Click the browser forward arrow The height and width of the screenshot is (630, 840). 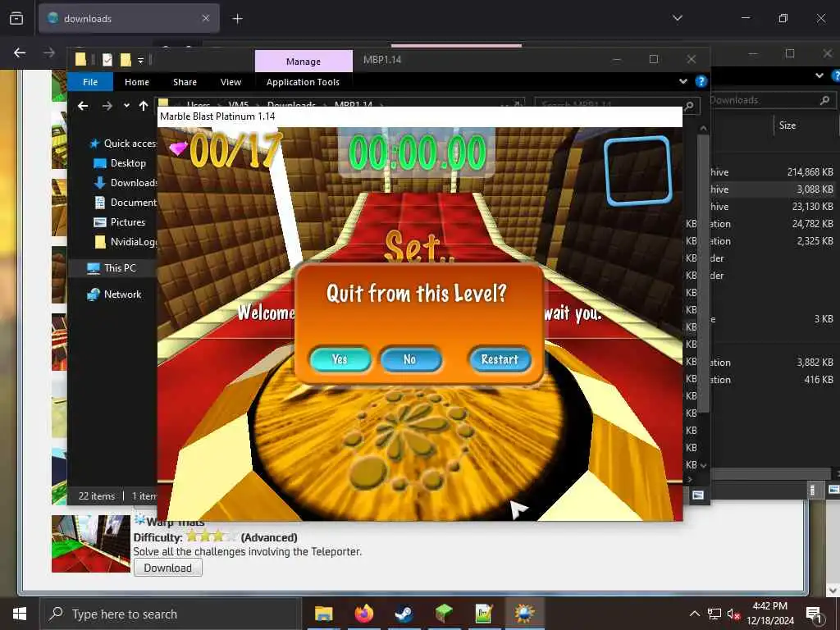[x=48, y=52]
